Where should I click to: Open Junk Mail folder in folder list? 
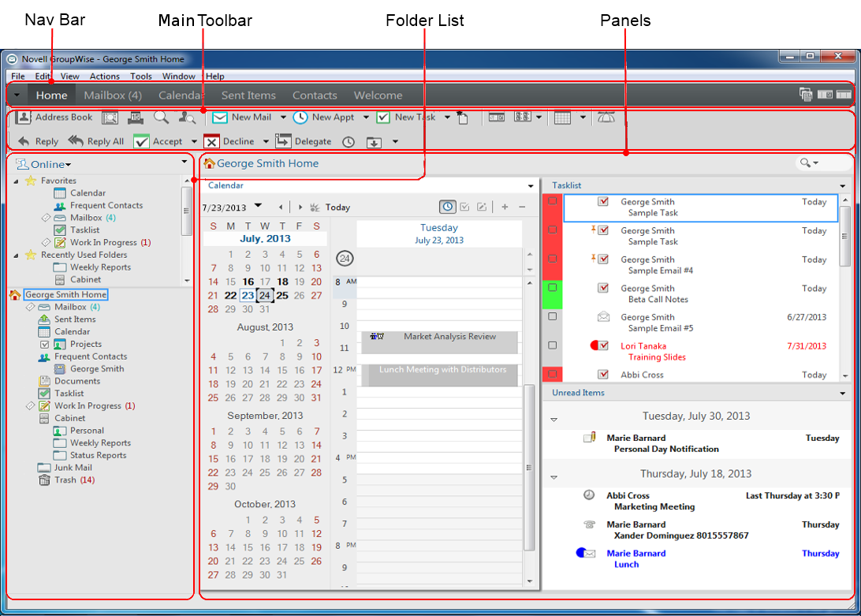coord(73,468)
